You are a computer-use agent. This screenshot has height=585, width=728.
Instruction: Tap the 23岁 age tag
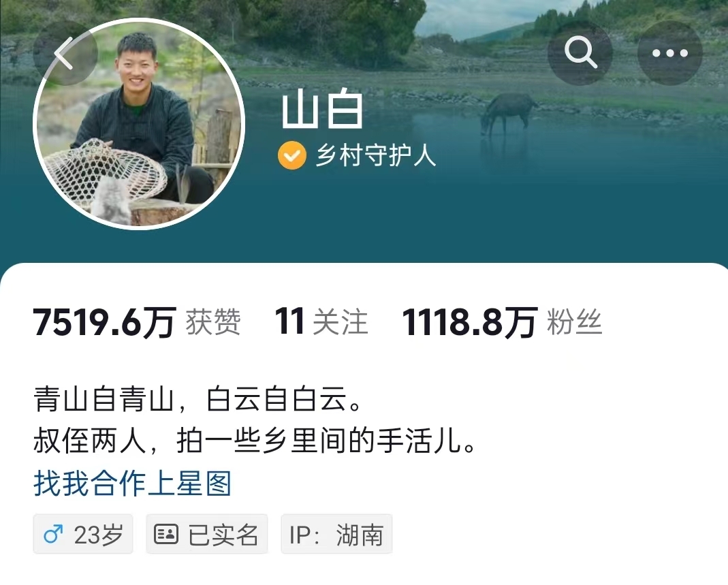(83, 534)
